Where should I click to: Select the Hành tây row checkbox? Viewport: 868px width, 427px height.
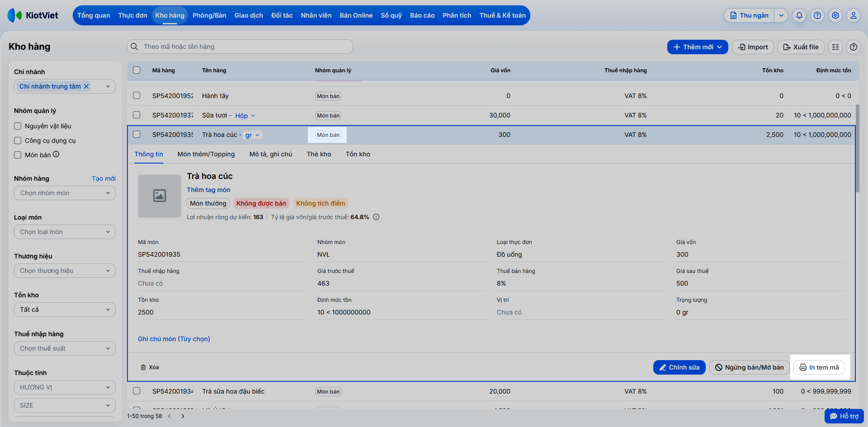pos(137,95)
